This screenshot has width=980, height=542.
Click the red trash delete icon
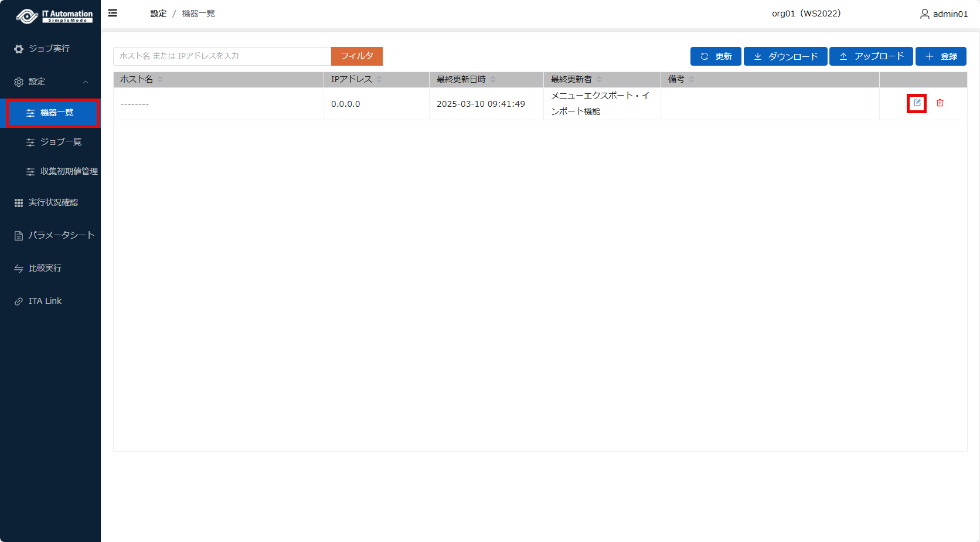940,103
